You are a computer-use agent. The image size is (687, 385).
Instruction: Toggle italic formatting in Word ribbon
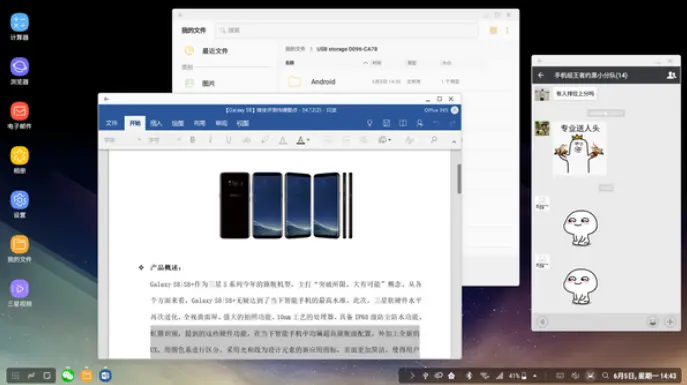pos(210,140)
